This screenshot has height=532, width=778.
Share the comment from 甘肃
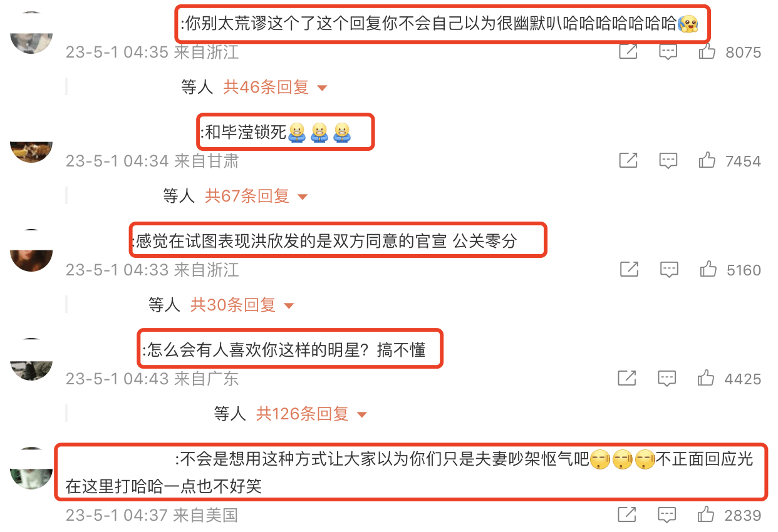(x=628, y=161)
